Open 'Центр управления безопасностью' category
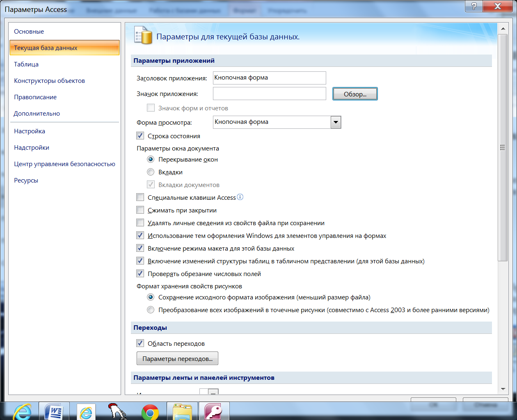 [x=64, y=164]
